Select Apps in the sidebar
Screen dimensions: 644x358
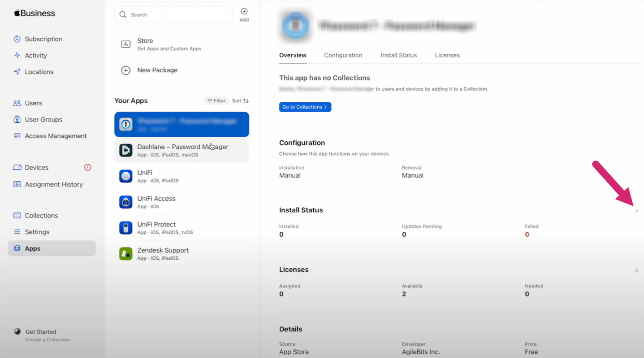52,249
